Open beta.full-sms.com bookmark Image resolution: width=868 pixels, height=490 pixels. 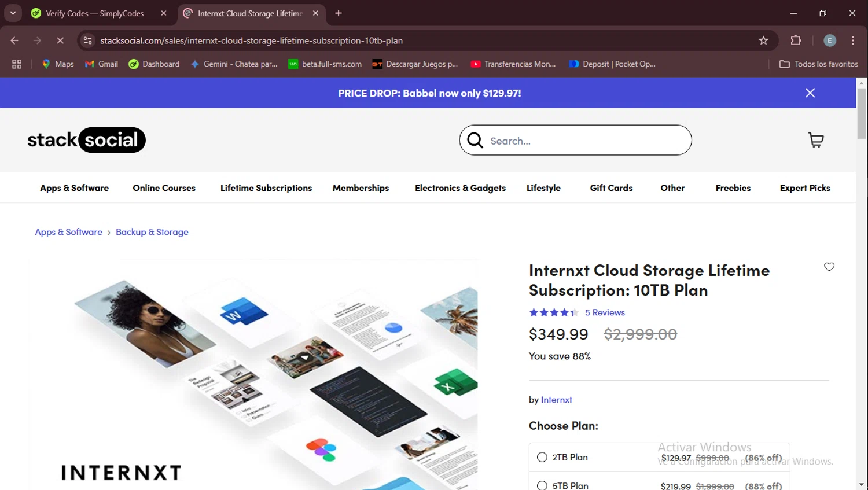click(x=325, y=64)
